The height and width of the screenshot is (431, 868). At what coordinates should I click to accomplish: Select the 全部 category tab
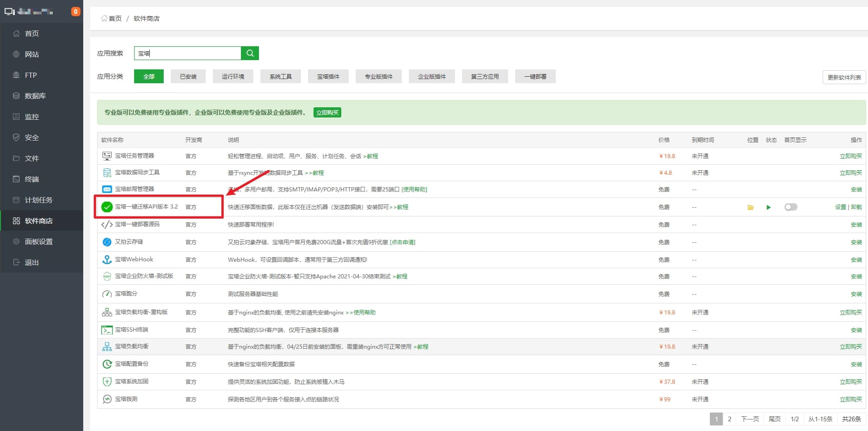[x=149, y=76]
